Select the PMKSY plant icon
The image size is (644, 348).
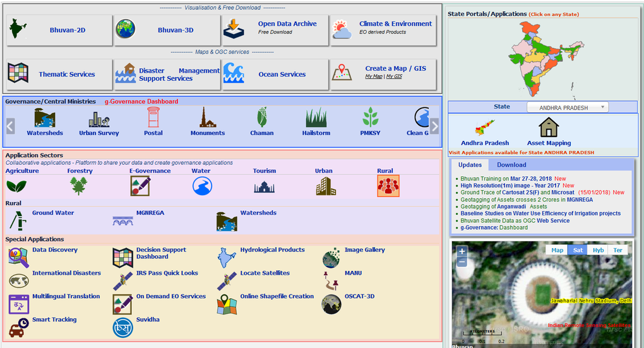[371, 117]
